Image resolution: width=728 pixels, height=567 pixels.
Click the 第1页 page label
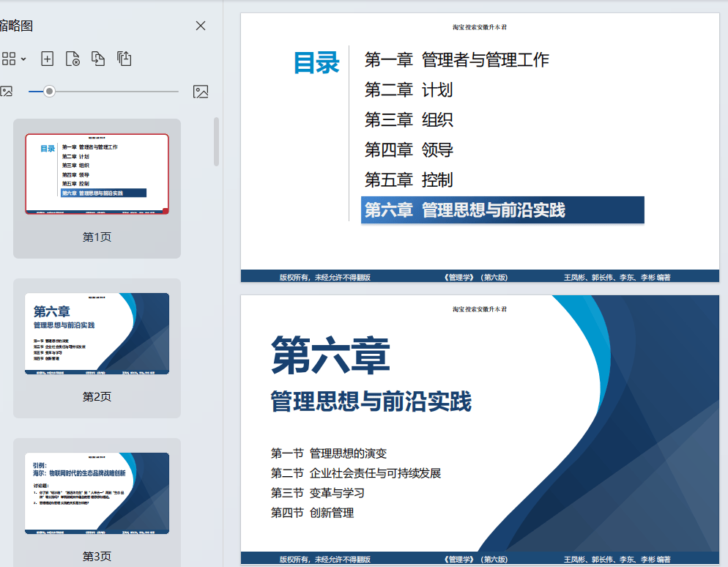pos(97,237)
